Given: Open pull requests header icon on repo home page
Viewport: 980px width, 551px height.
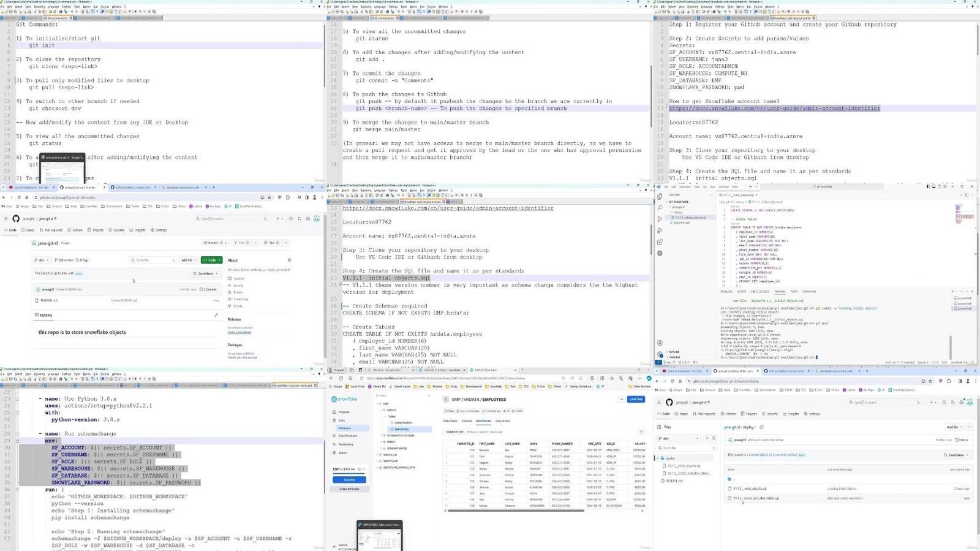Looking at the screenshot, I should click(299, 219).
